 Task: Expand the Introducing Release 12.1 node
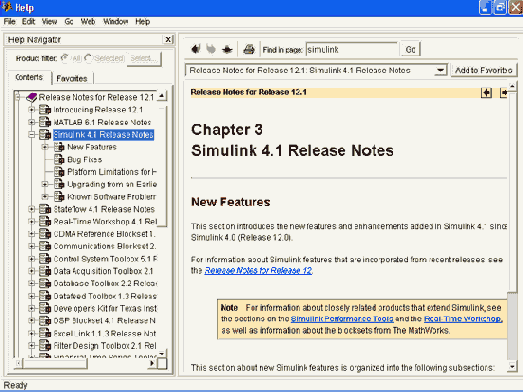(31, 110)
